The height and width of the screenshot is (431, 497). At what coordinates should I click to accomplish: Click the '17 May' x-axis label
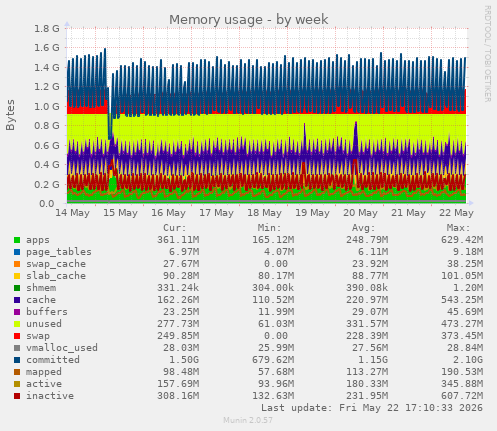click(x=217, y=213)
